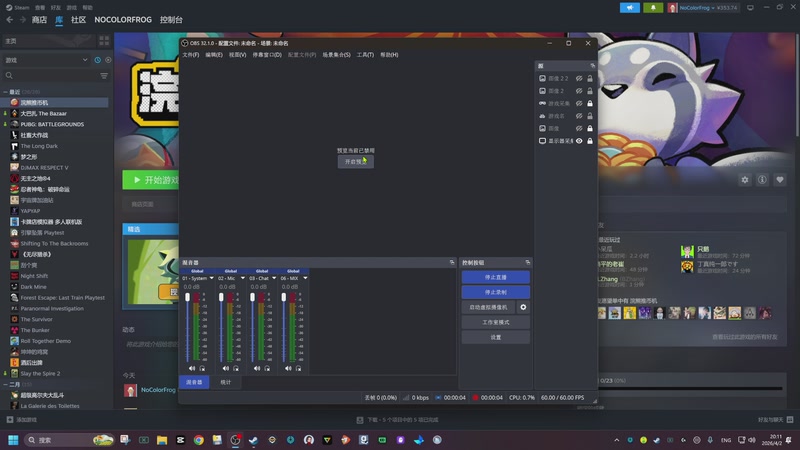Open the OBS 文件(F) menu
This screenshot has height=450, width=800.
tap(191, 55)
